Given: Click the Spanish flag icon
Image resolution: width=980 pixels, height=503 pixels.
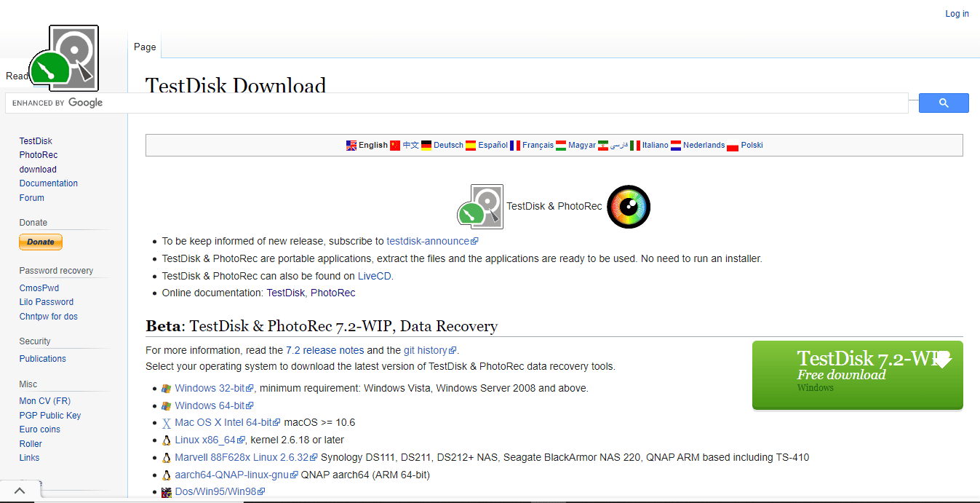Looking at the screenshot, I should pos(471,146).
